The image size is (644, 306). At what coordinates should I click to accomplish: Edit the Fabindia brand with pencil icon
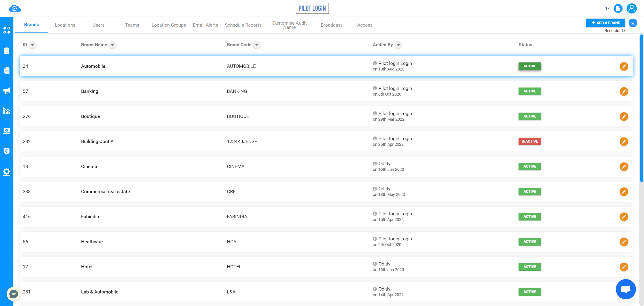click(624, 217)
